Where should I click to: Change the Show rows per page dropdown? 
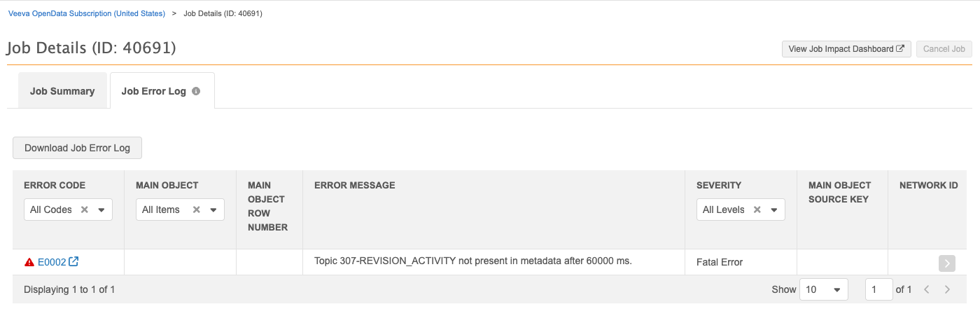pos(823,289)
